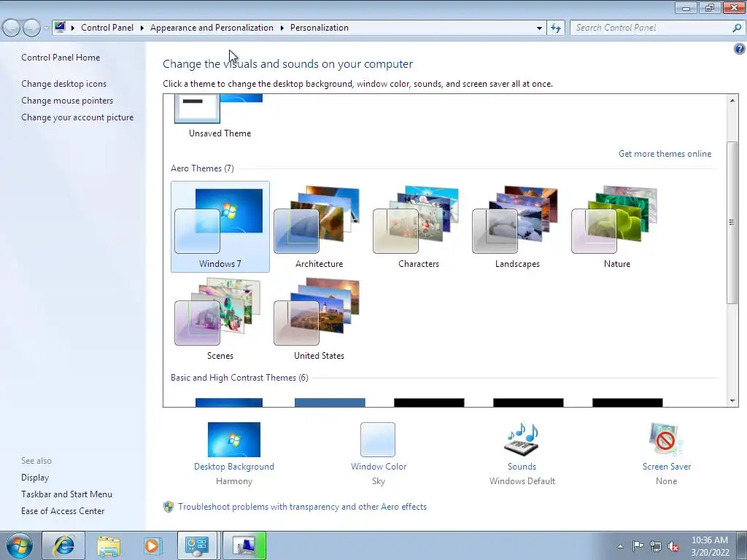Viewport: 747px width, 560px height.
Task: Open Change mouse pointers
Action: point(67,101)
